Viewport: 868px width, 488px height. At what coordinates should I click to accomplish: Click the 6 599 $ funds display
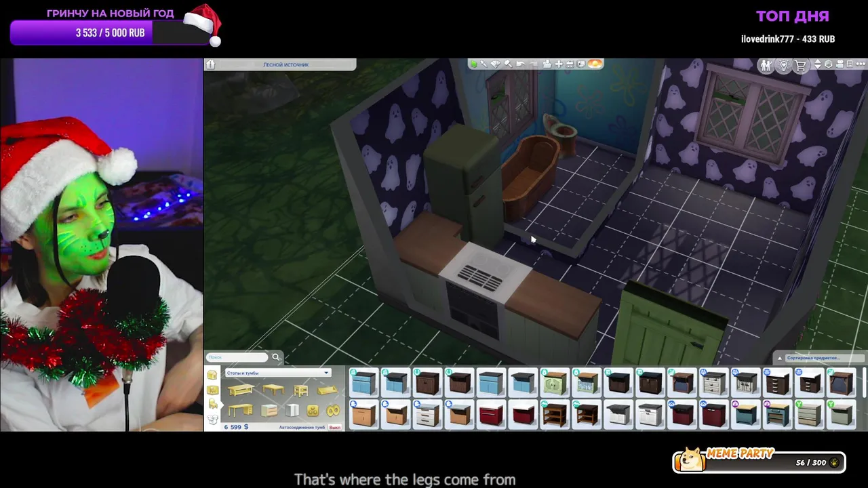click(x=237, y=427)
